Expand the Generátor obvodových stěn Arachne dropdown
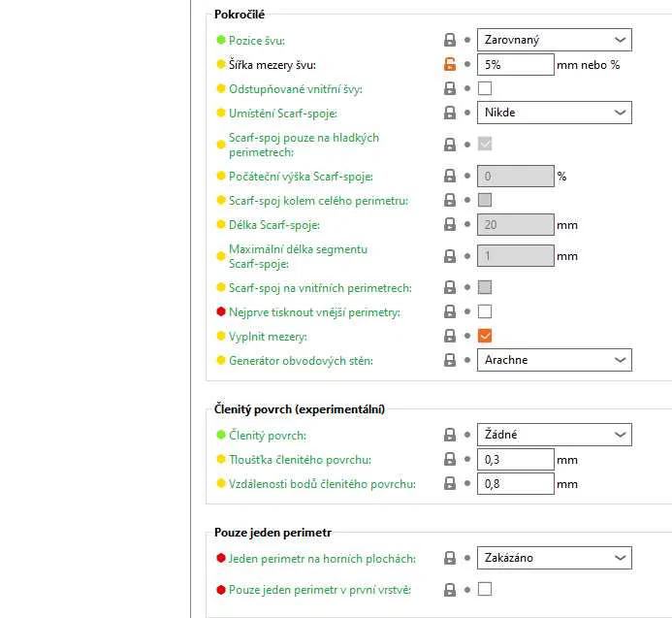This screenshot has height=618, width=672. coord(554,360)
